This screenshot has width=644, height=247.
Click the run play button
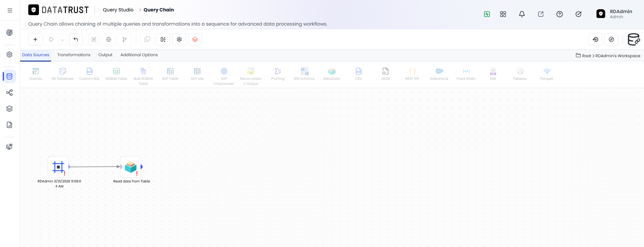(51, 39)
